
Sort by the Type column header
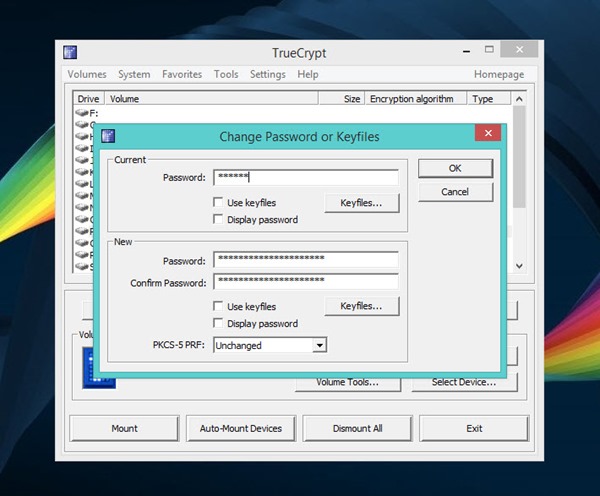[x=489, y=99]
